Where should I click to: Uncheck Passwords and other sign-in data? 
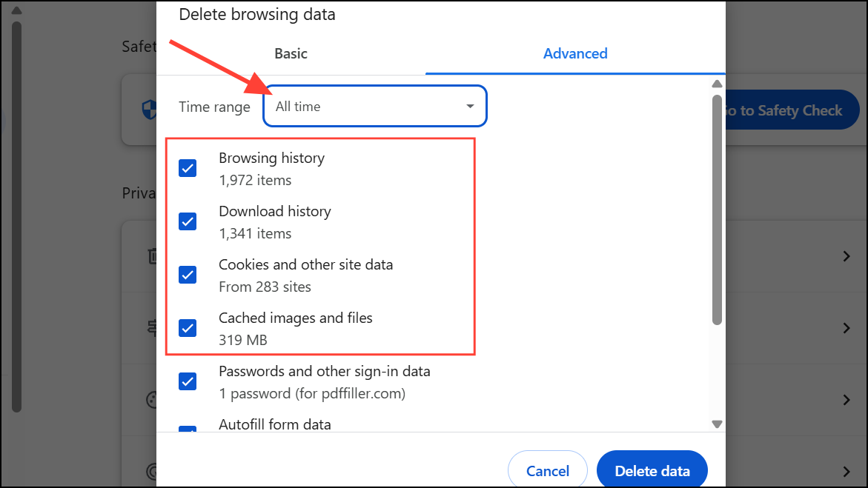pos(188,381)
